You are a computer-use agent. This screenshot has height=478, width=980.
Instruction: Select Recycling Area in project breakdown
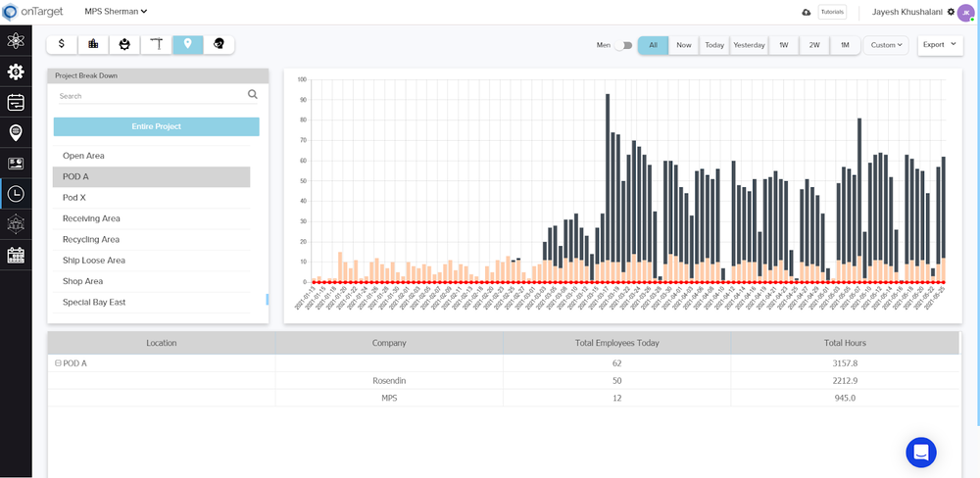pos(151,239)
